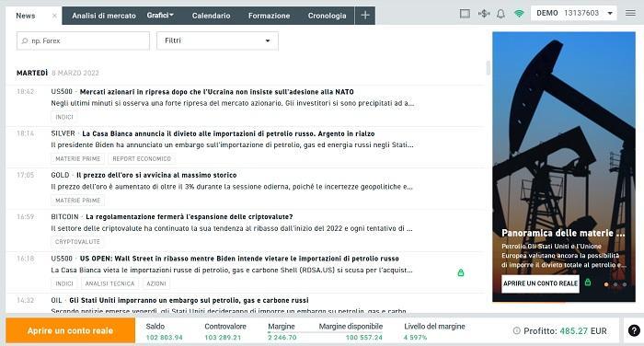Click the Profitto 485.27 EUR value
This screenshot has width=644, height=346.
[x=583, y=330]
